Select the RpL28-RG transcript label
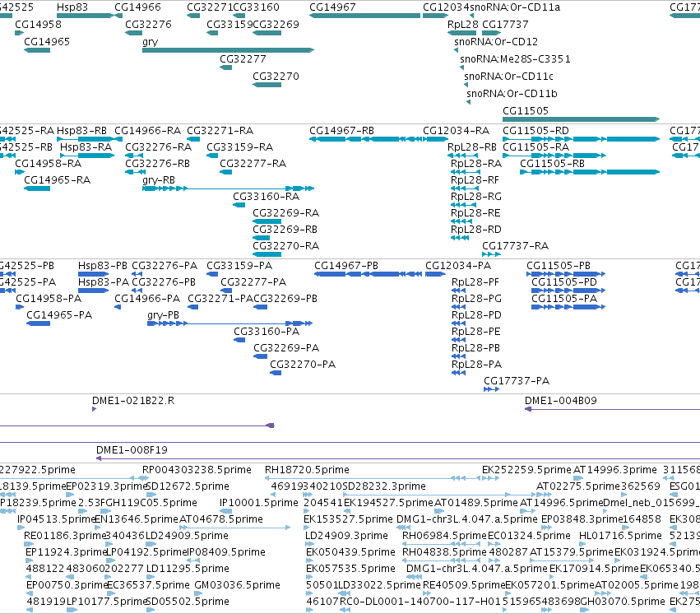This screenshot has width=700, height=614. click(x=476, y=197)
